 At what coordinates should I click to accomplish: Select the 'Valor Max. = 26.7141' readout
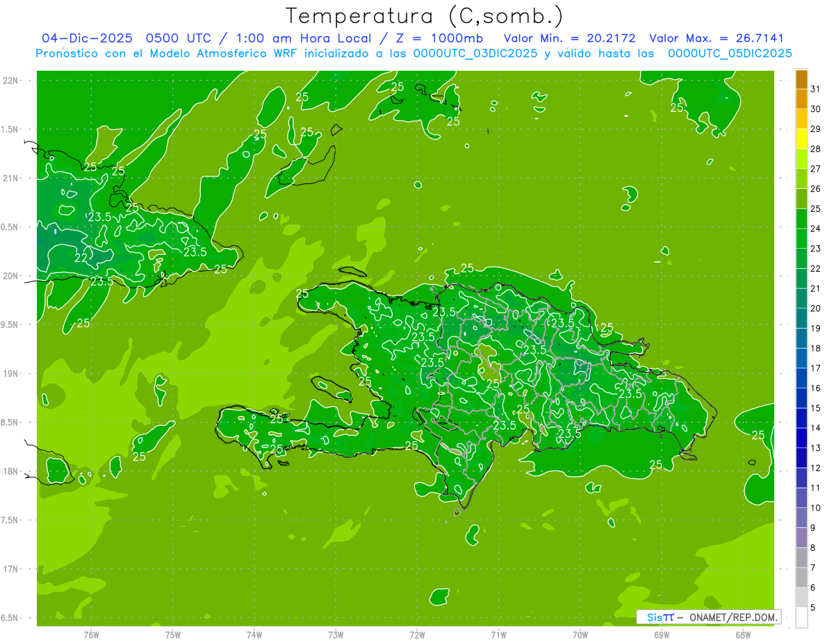(x=716, y=38)
